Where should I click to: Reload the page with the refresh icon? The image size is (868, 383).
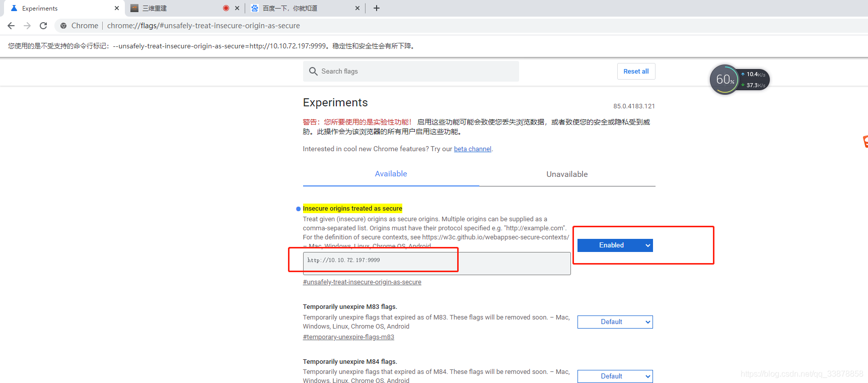[x=43, y=26]
